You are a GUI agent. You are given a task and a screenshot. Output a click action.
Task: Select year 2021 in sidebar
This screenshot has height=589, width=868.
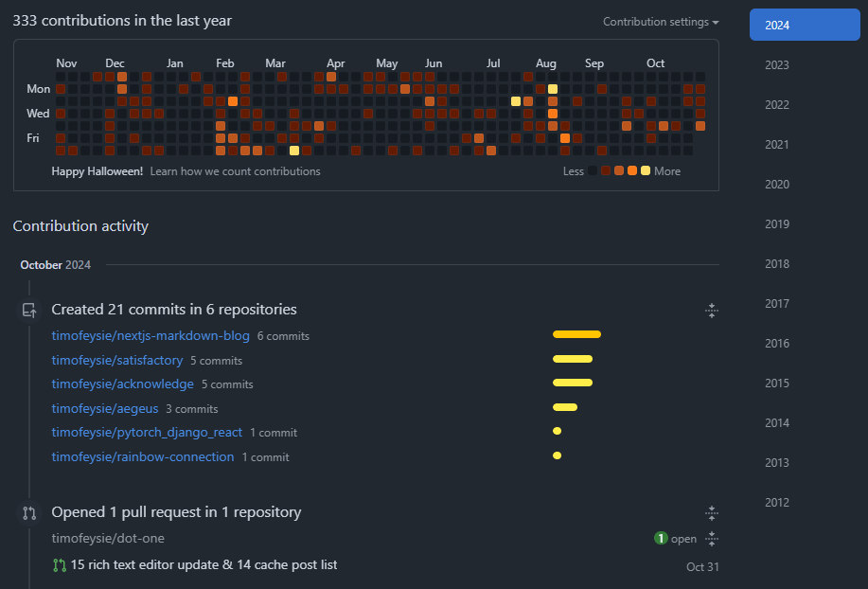coord(777,145)
